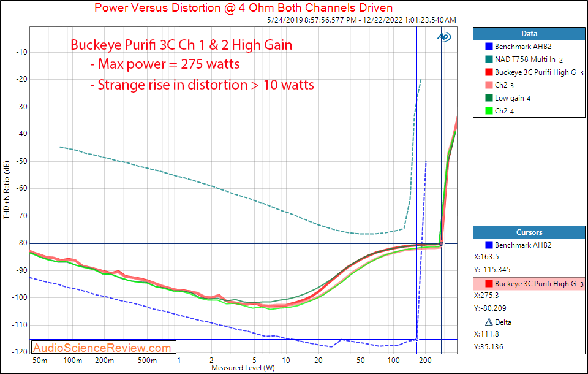588x374 pixels.
Task: Select Buckeye 3C Purifi High G legend entry
Action: point(539,72)
